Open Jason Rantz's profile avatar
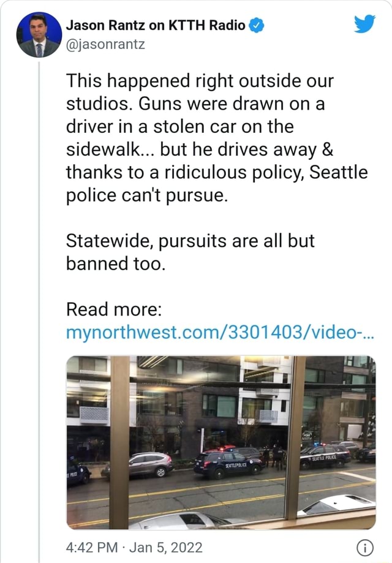This screenshot has width=392, height=563. click(38, 35)
